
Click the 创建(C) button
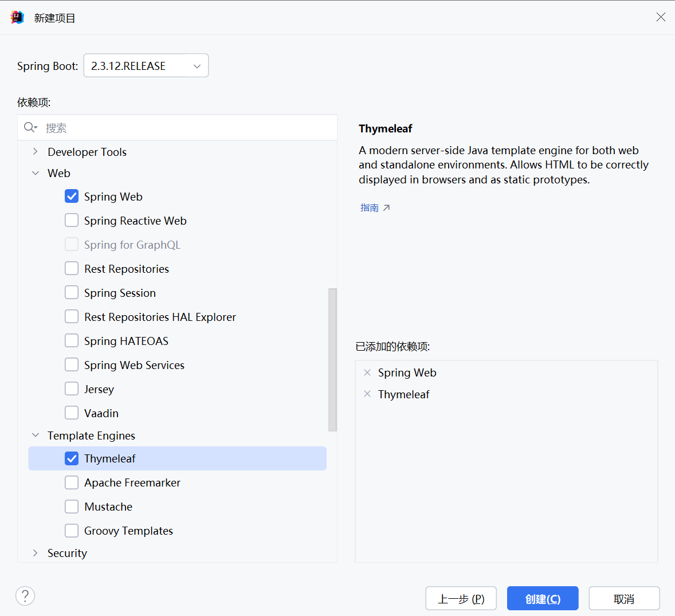coord(543,598)
